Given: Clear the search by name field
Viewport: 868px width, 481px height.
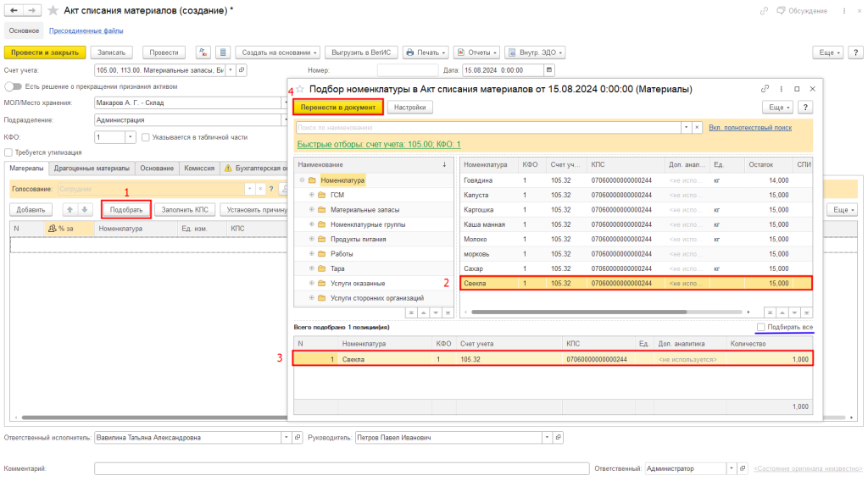Looking at the screenshot, I should pos(698,127).
